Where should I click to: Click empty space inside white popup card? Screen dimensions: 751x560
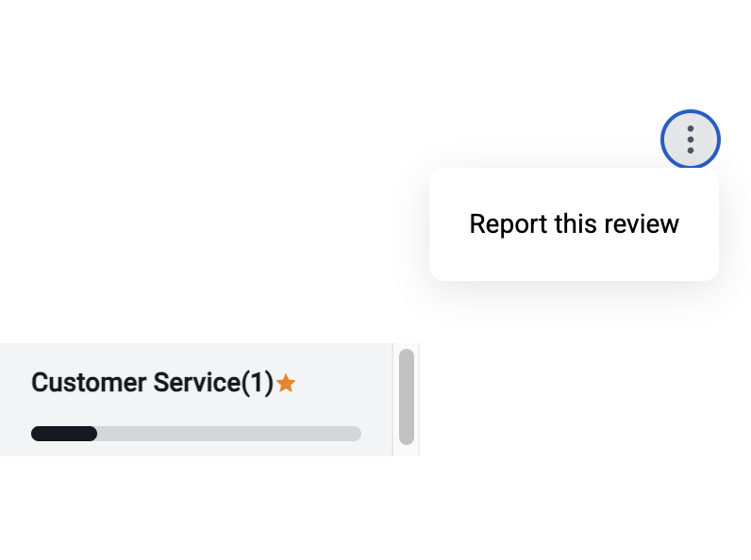pyautogui.click(x=574, y=262)
